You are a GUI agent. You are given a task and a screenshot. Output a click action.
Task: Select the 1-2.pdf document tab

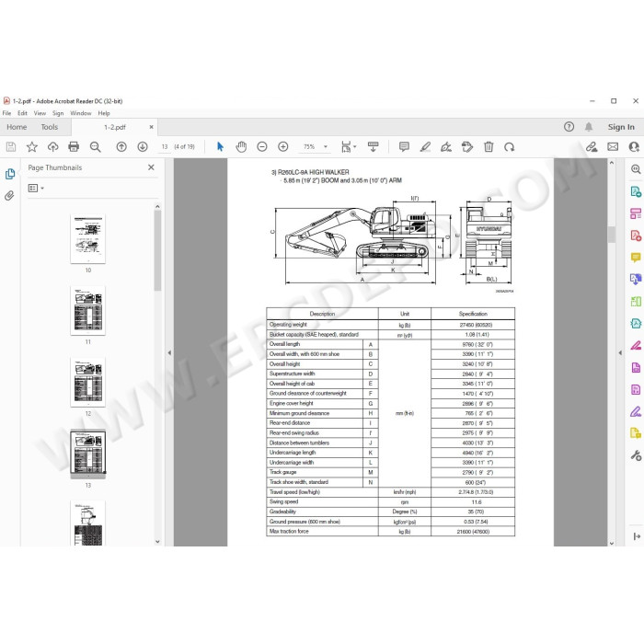point(115,127)
